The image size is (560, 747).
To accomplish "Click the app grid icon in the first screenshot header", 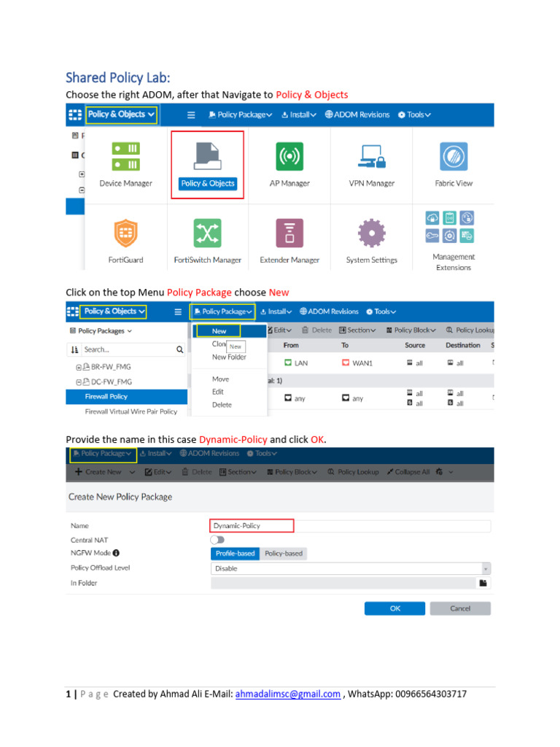I will coord(75,115).
